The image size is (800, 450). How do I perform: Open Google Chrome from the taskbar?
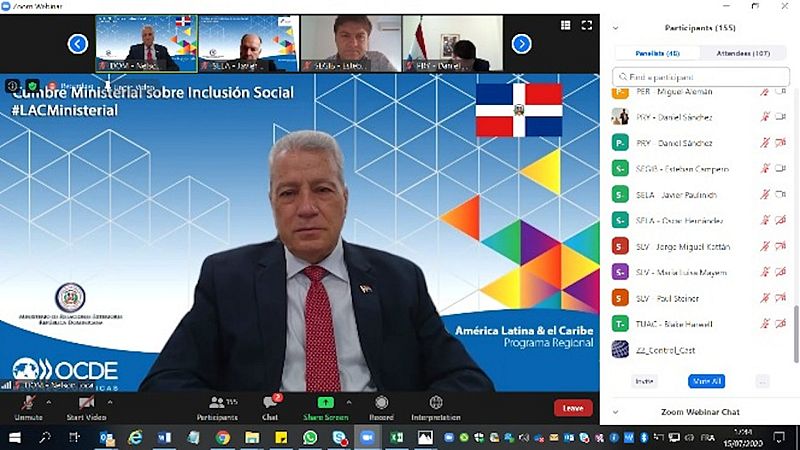coord(222,438)
